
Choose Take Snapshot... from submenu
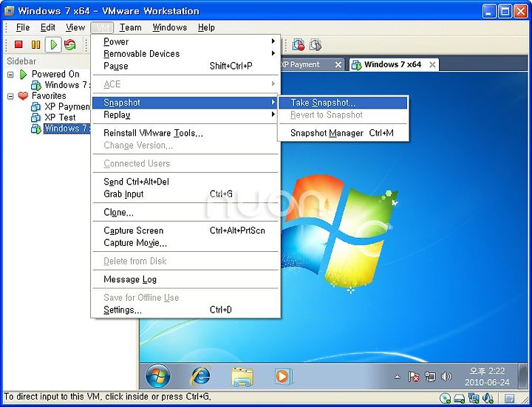pos(343,103)
